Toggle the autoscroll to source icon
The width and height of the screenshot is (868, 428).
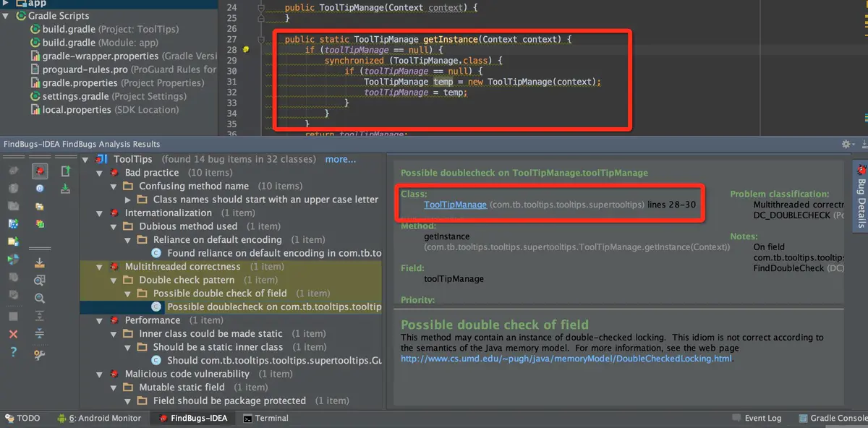(x=39, y=262)
